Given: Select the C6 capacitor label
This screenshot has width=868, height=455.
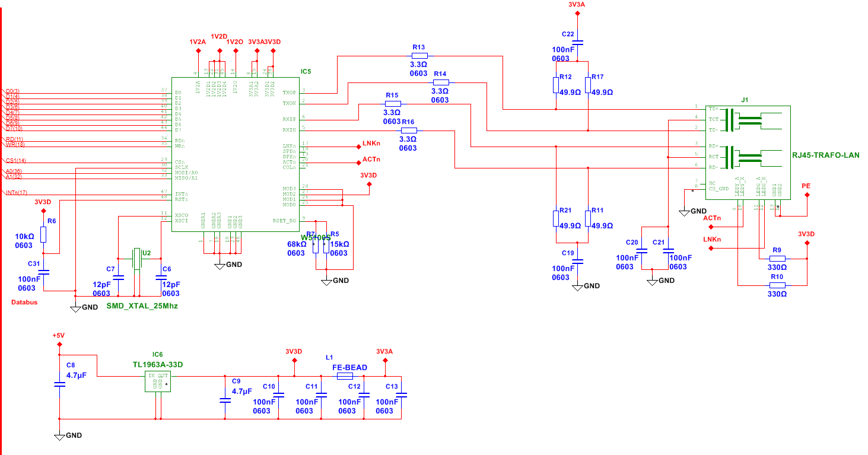Looking at the screenshot, I should point(167,269).
